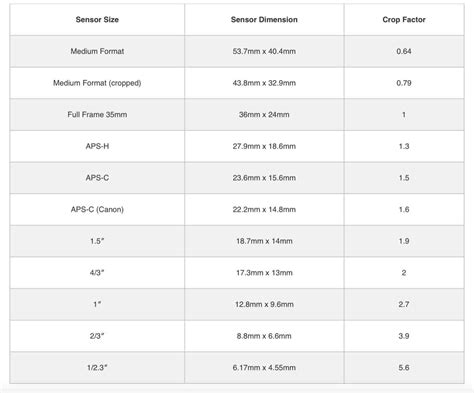
Task: Select the Medium Format row label
Action: click(97, 51)
